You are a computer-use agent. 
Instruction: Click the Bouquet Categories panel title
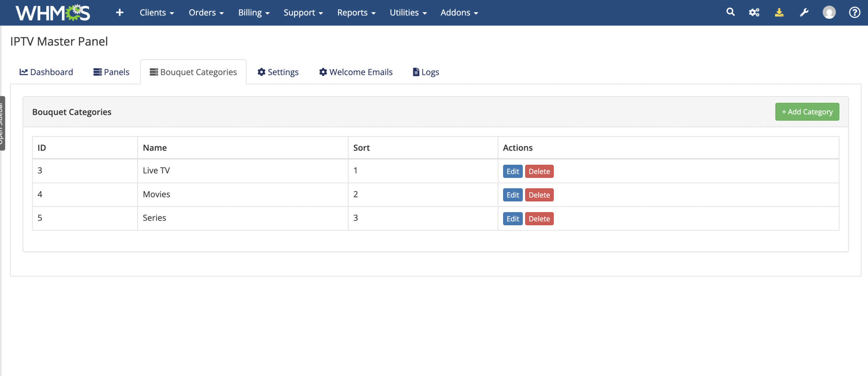point(72,112)
